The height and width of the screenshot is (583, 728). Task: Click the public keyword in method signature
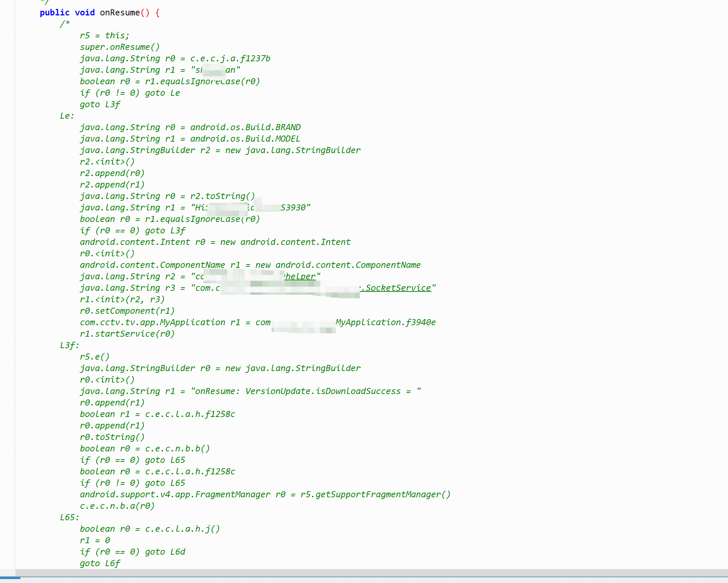tap(54, 13)
